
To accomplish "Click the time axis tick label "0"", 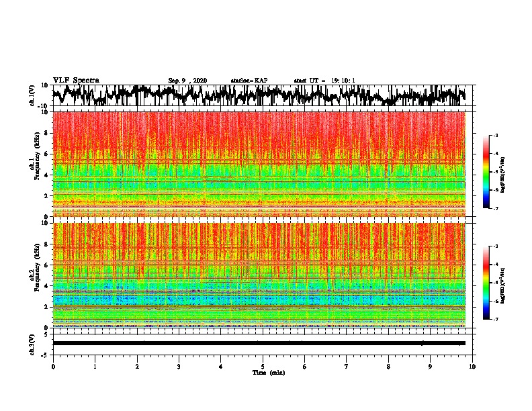I will pyautogui.click(x=53, y=367).
